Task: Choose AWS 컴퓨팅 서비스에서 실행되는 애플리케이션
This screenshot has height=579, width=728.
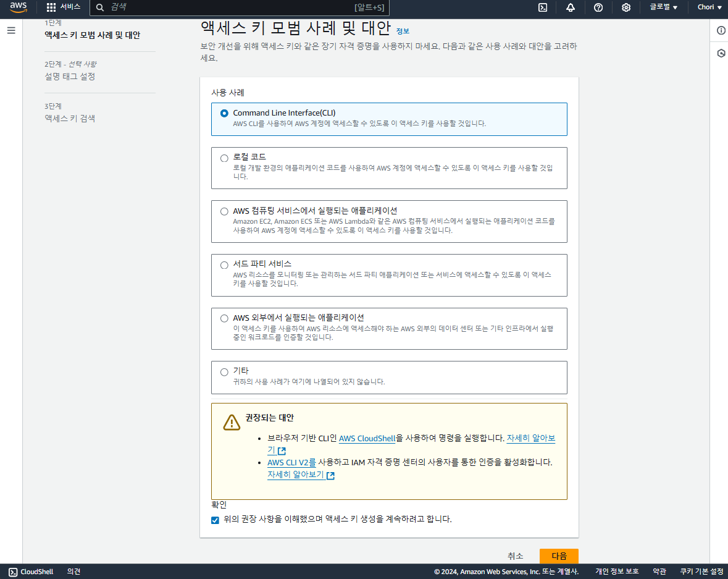Action: coord(224,211)
